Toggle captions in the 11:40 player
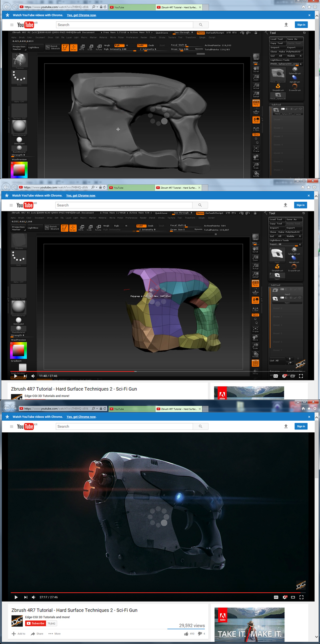The width and height of the screenshot is (320, 644). [x=276, y=376]
